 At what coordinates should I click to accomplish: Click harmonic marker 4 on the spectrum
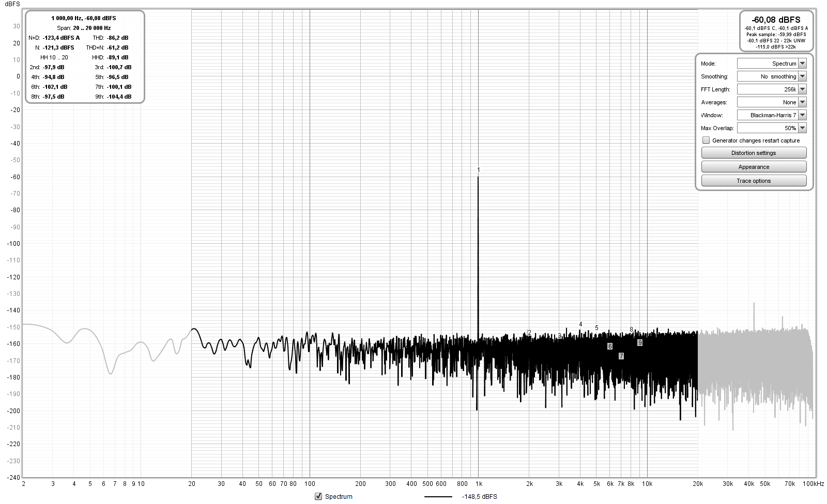[x=580, y=324]
